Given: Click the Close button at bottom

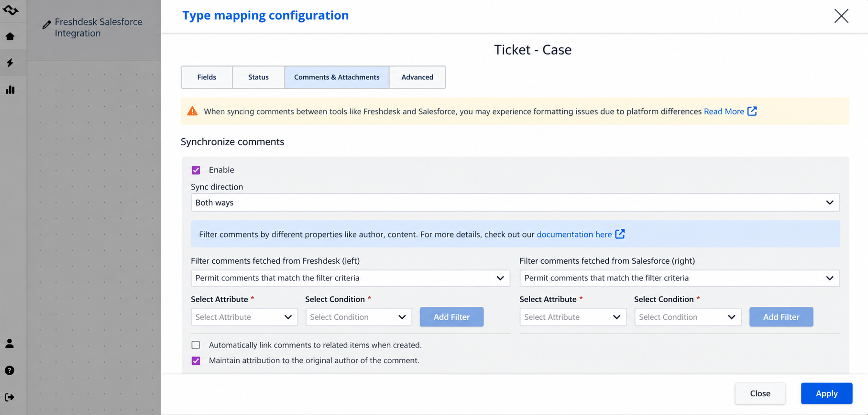Looking at the screenshot, I should point(760,393).
